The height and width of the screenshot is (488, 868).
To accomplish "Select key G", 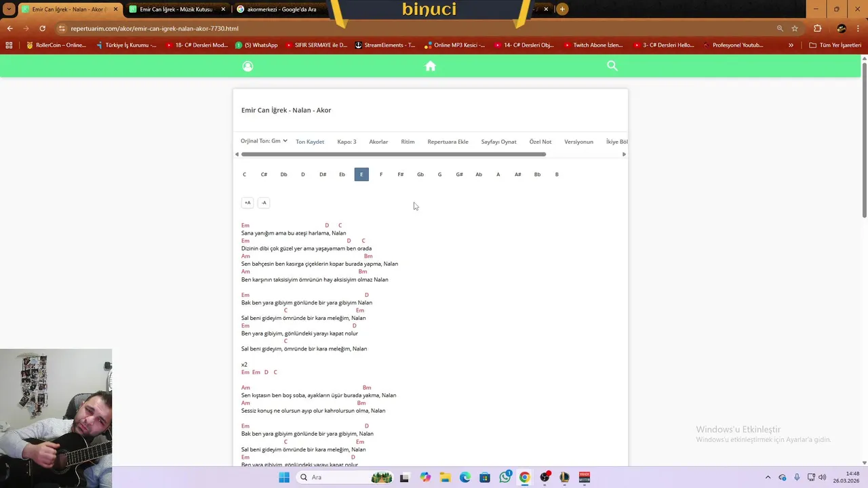I will coord(439,174).
